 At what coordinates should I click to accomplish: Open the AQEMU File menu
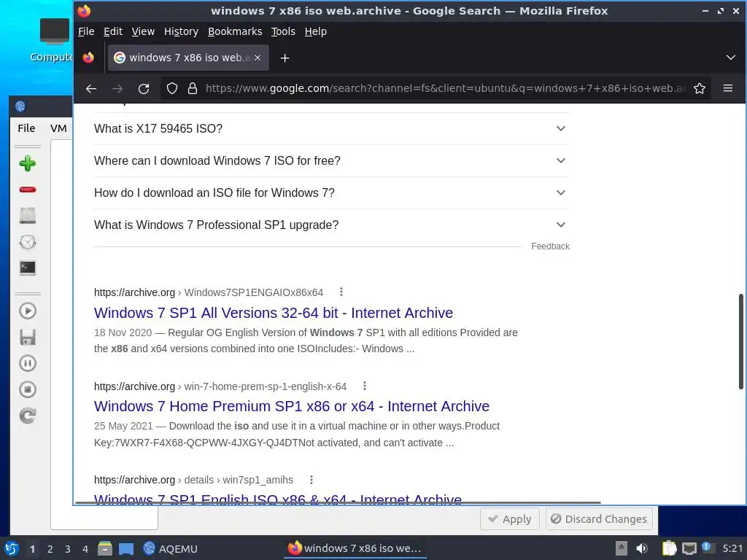tap(26, 128)
